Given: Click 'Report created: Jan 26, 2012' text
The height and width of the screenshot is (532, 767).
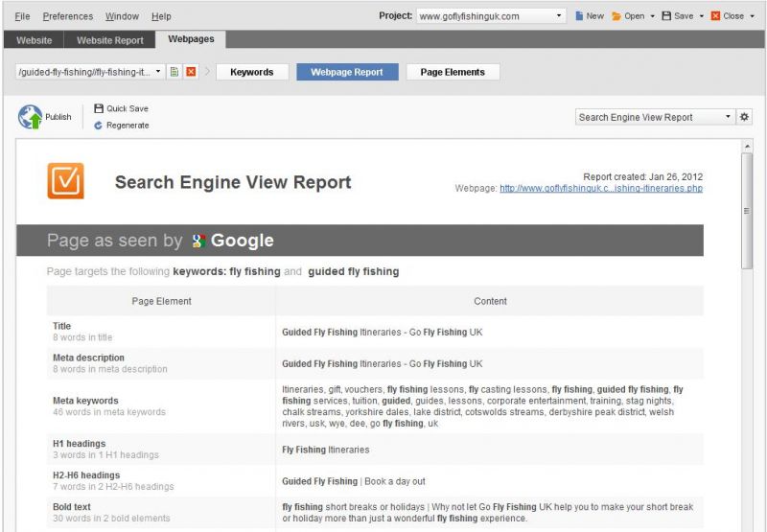Looking at the screenshot, I should pyautogui.click(x=642, y=177).
